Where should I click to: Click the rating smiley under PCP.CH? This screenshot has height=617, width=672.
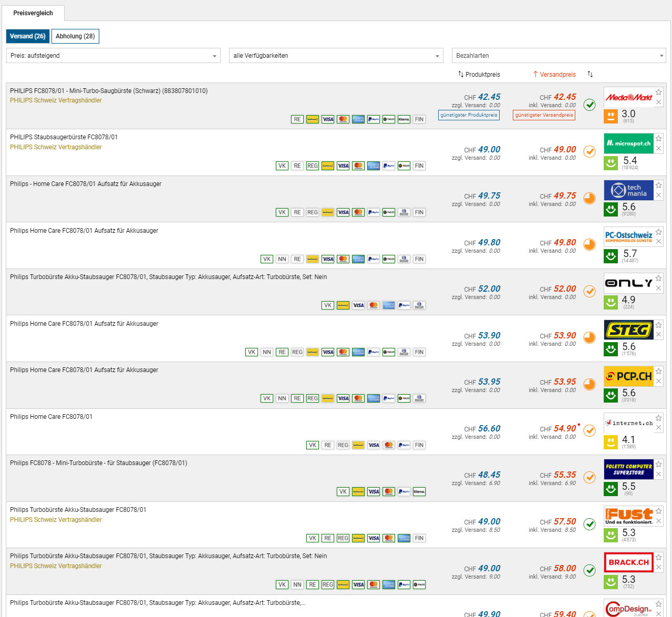pyautogui.click(x=611, y=395)
